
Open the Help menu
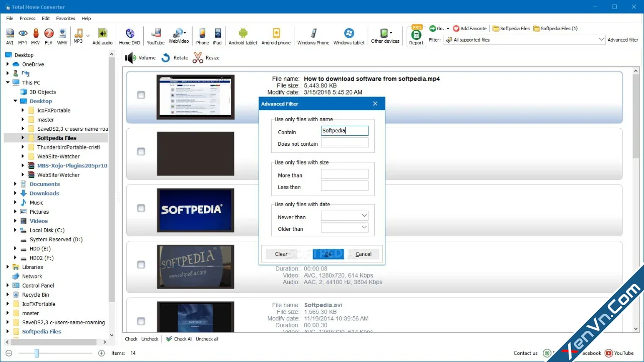86,19
